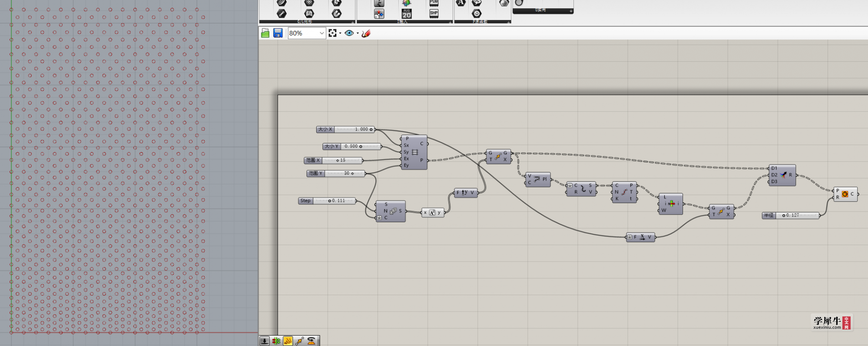Screen dimensions: 868x346
Task: Expand the zoom extents dropdown arrow
Action: (340, 33)
